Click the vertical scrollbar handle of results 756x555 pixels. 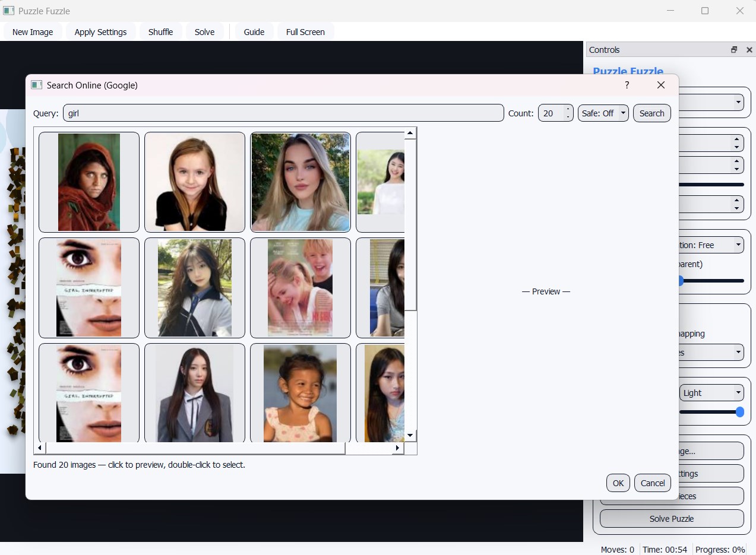(x=410, y=225)
